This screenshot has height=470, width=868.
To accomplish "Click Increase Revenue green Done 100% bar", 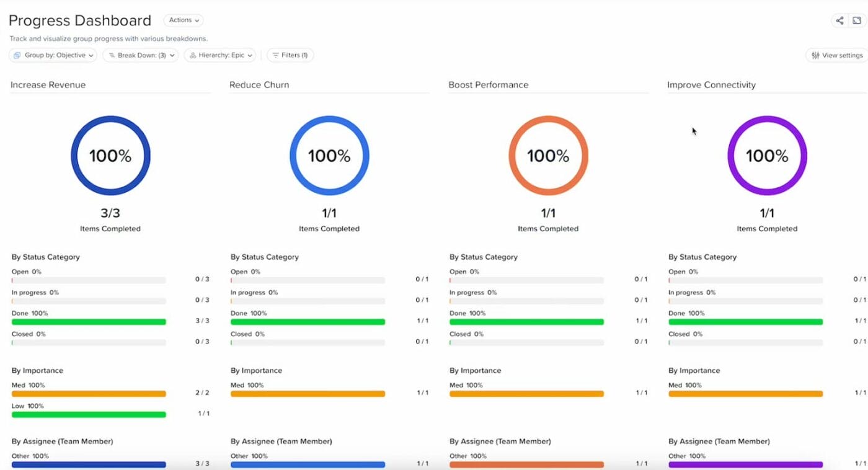I will coord(89,322).
